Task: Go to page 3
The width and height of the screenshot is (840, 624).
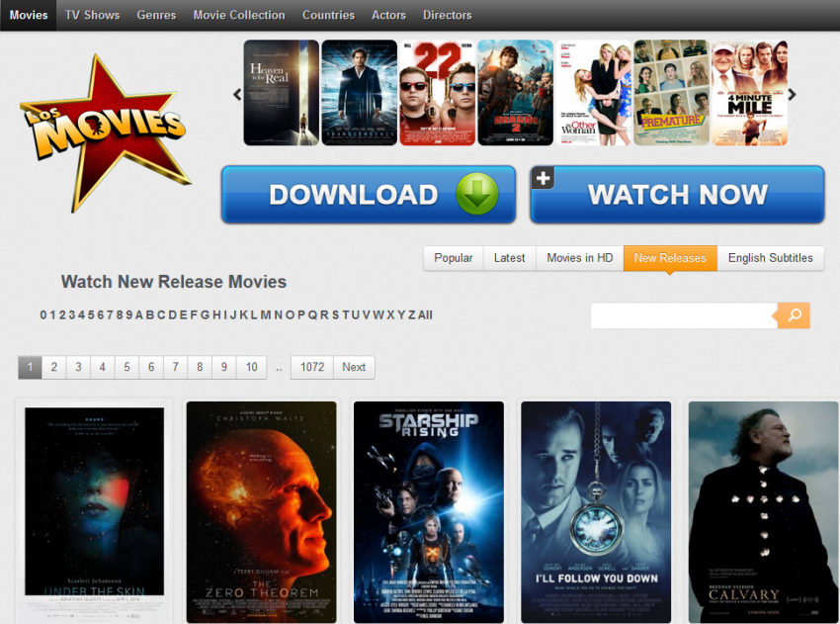Action: pos(78,367)
